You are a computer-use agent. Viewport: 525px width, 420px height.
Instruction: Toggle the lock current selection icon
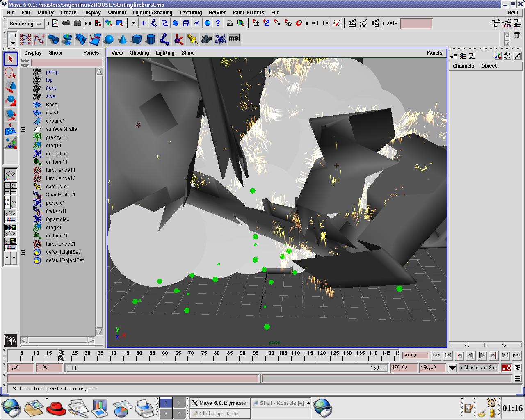(230, 23)
